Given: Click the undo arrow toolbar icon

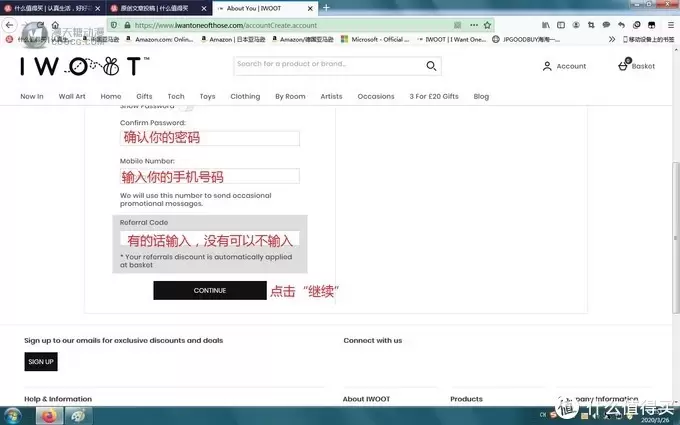Looking at the screenshot, I should click(621, 25).
